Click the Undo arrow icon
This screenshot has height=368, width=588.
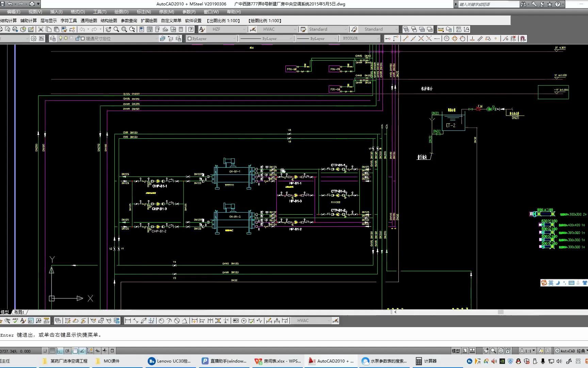pyautogui.click(x=82, y=29)
